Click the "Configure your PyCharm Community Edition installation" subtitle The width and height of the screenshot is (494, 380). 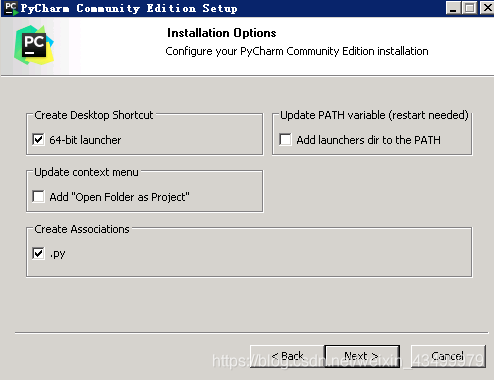297,51
